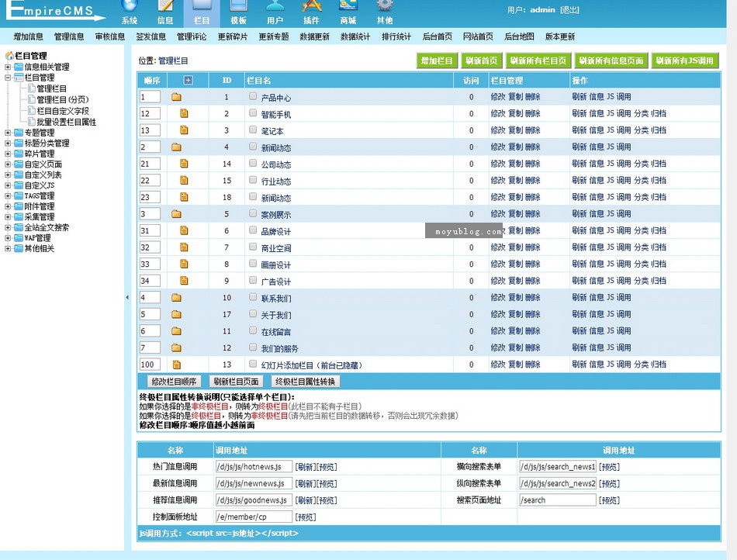Tick the checkbox for 智能手机
737x560 pixels.
253,113
